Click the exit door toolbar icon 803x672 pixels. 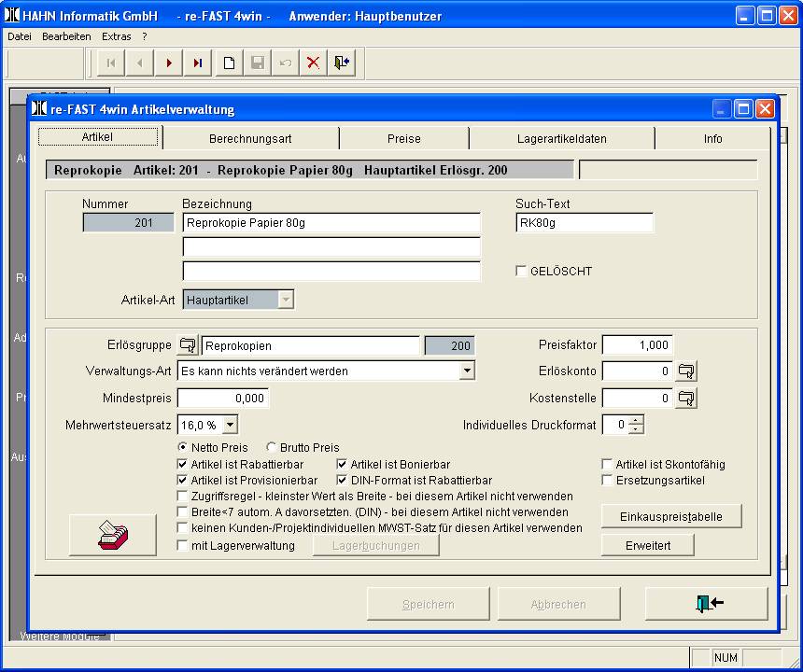click(x=342, y=63)
